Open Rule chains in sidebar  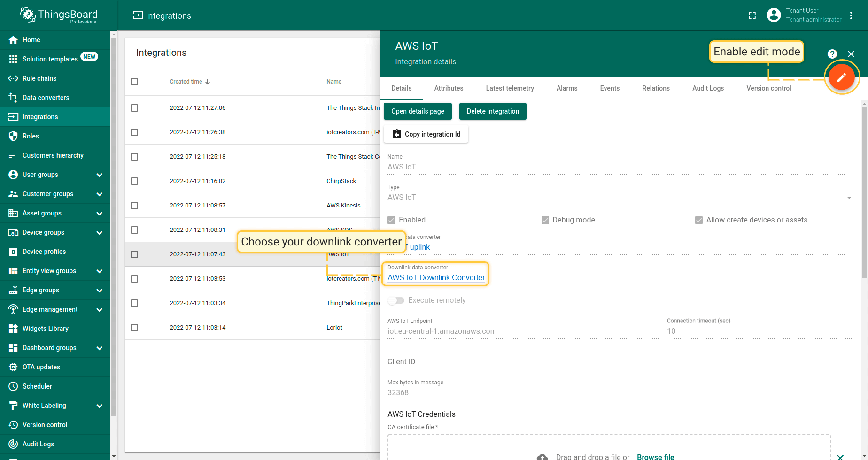pos(39,78)
